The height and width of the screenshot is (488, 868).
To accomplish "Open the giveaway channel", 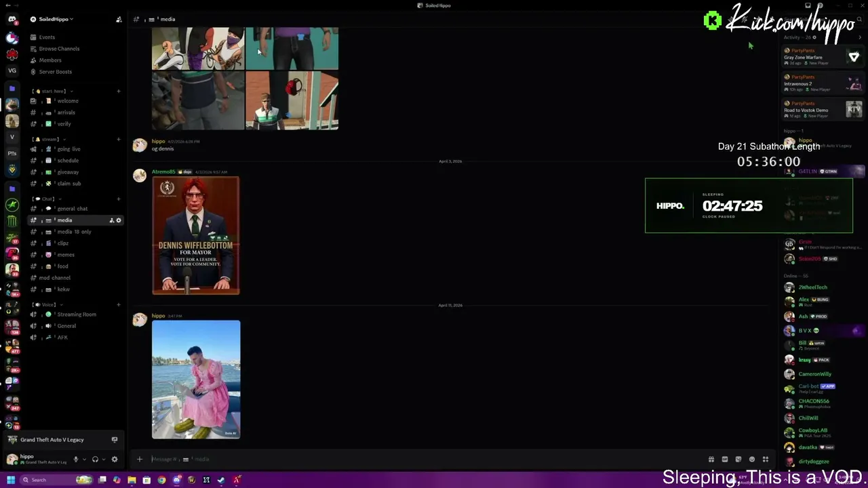I will coord(76,172).
